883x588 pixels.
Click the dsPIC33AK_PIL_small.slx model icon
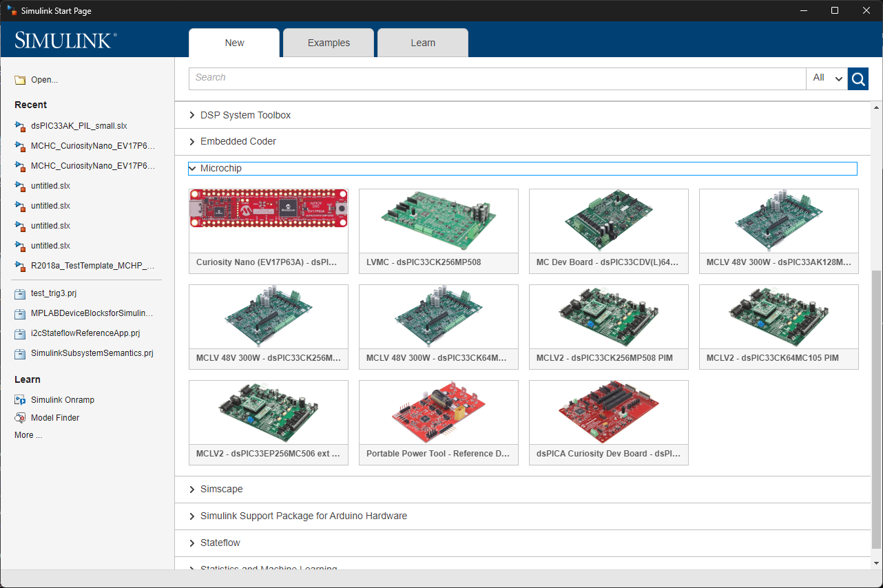tap(20, 126)
